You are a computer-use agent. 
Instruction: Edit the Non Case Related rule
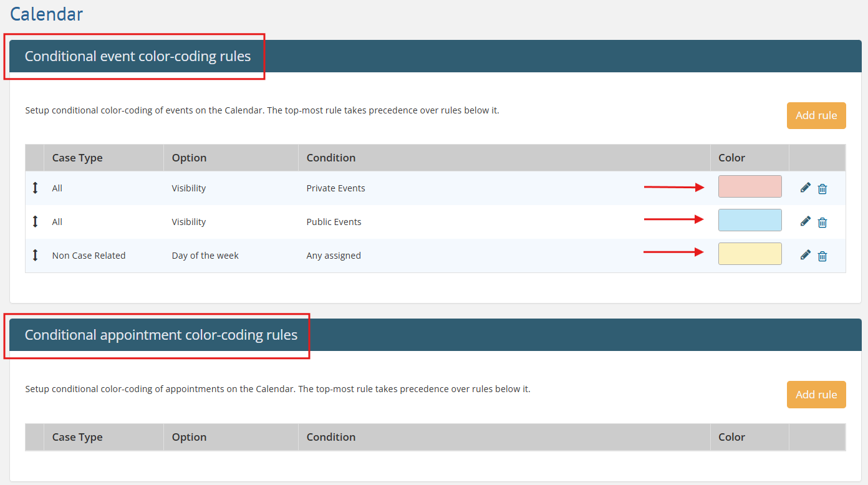[806, 255]
